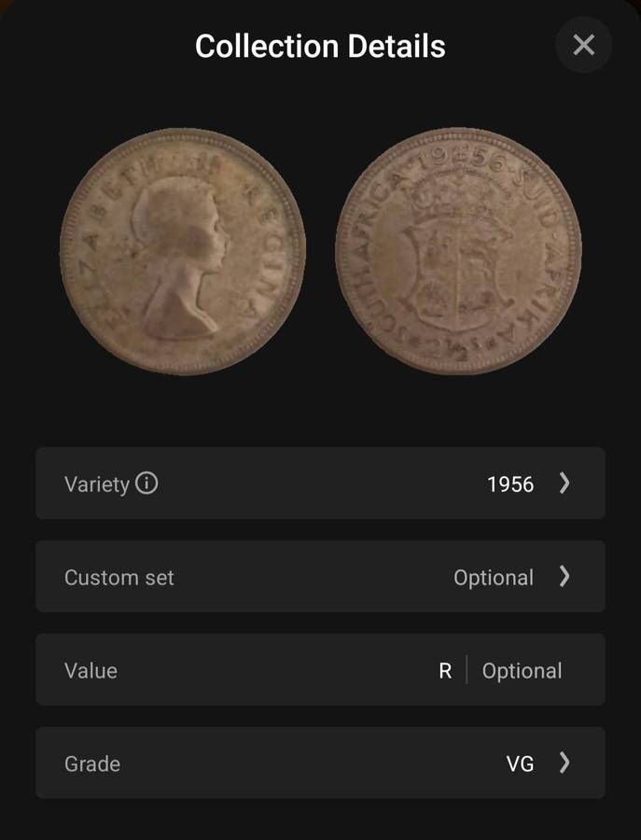
Task: Open the Grade row chevron arrow
Action: pyautogui.click(x=564, y=763)
